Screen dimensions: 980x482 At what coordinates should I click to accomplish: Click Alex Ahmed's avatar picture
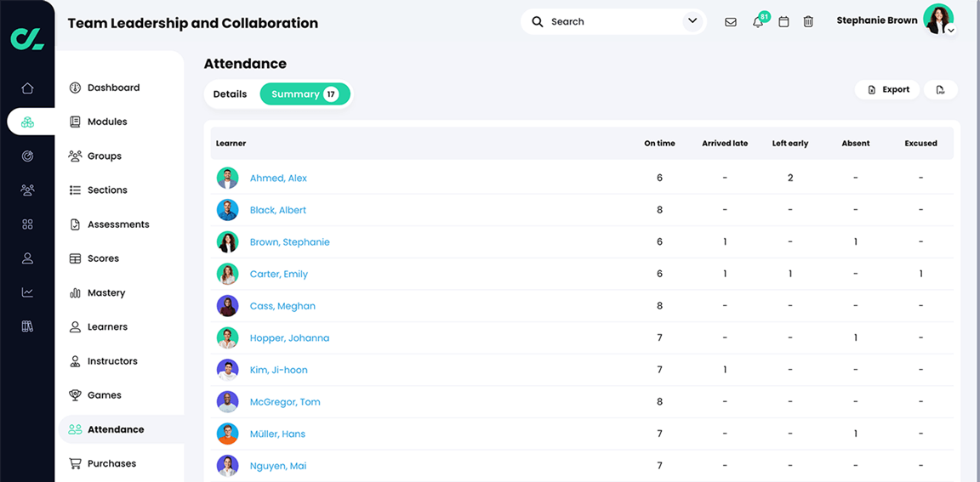coord(227,178)
